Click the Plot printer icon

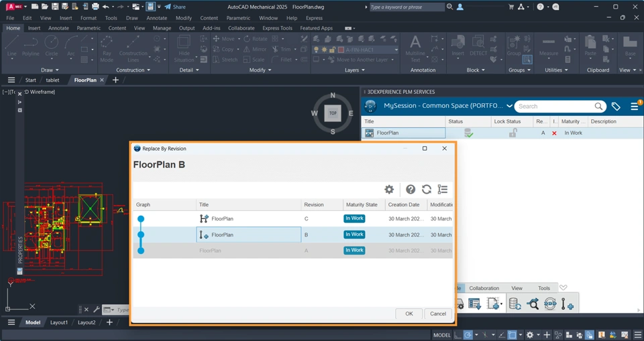[x=95, y=7]
